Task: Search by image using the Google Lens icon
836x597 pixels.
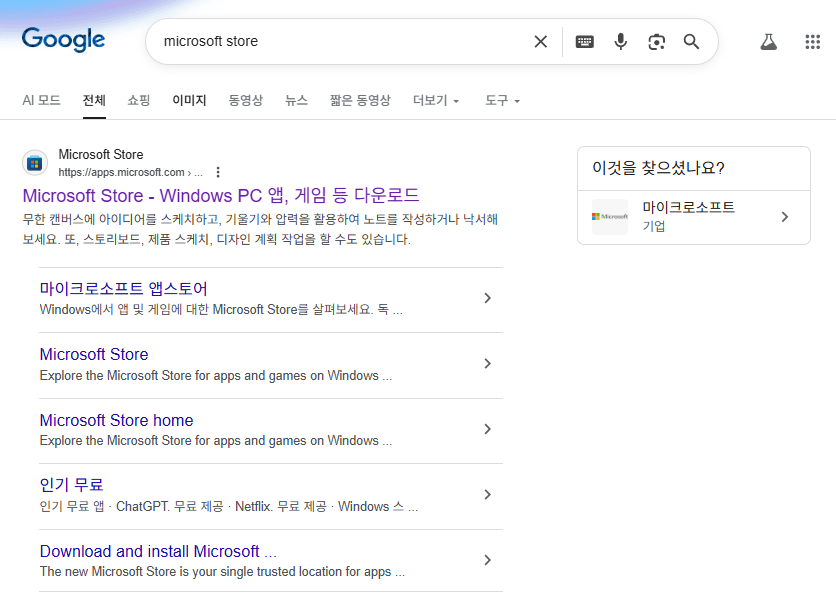Action: click(x=656, y=41)
